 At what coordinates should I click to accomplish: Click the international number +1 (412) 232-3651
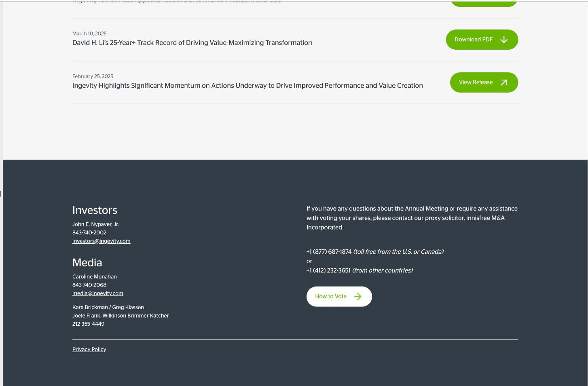point(328,270)
